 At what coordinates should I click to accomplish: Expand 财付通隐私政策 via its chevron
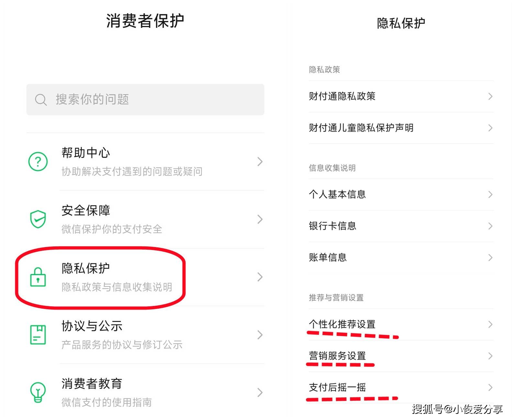[x=490, y=96]
